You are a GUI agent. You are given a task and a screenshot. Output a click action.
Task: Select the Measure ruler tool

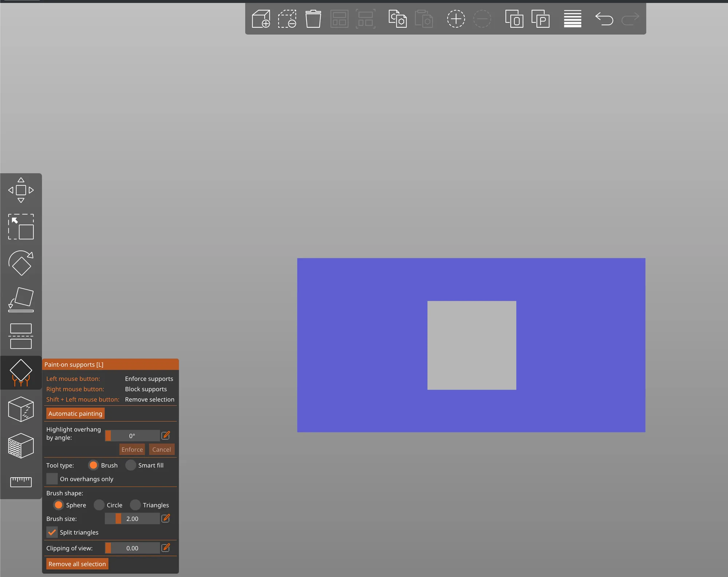click(21, 482)
